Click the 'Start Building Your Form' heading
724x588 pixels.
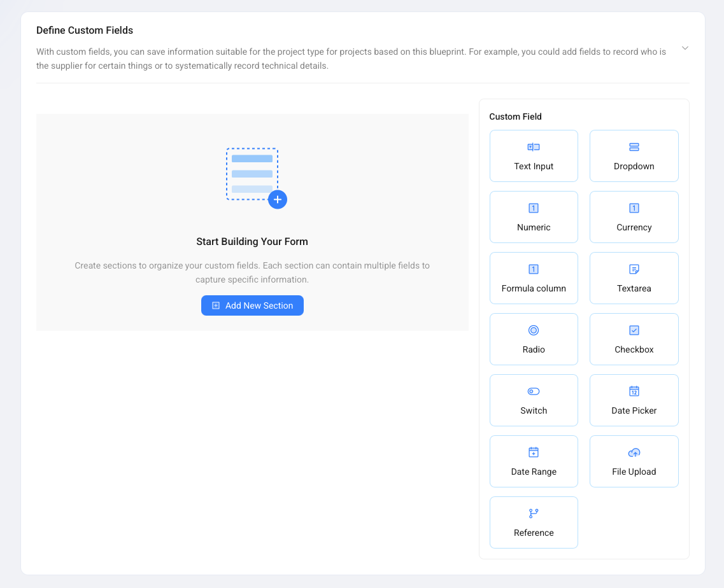pos(252,241)
